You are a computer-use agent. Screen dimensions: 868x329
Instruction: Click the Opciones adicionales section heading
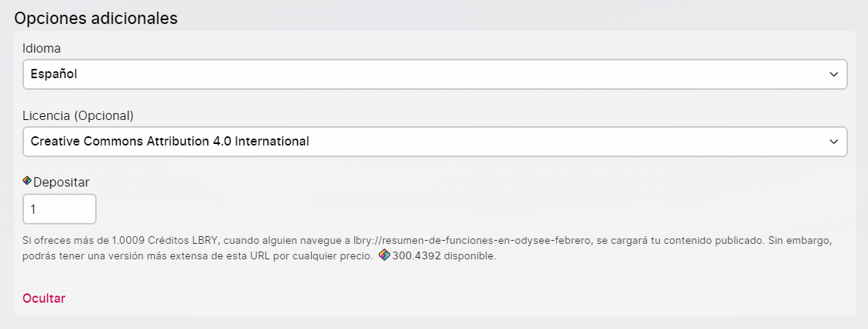96,18
